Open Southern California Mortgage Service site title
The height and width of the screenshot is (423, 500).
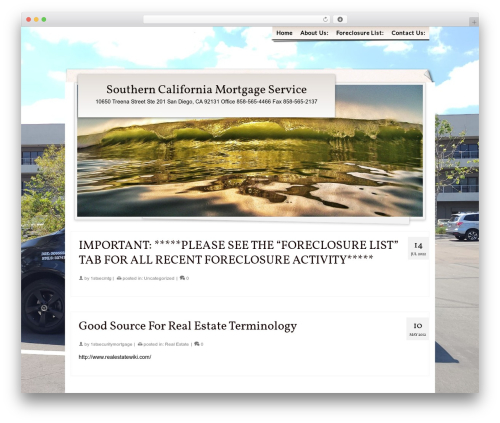coord(206,89)
